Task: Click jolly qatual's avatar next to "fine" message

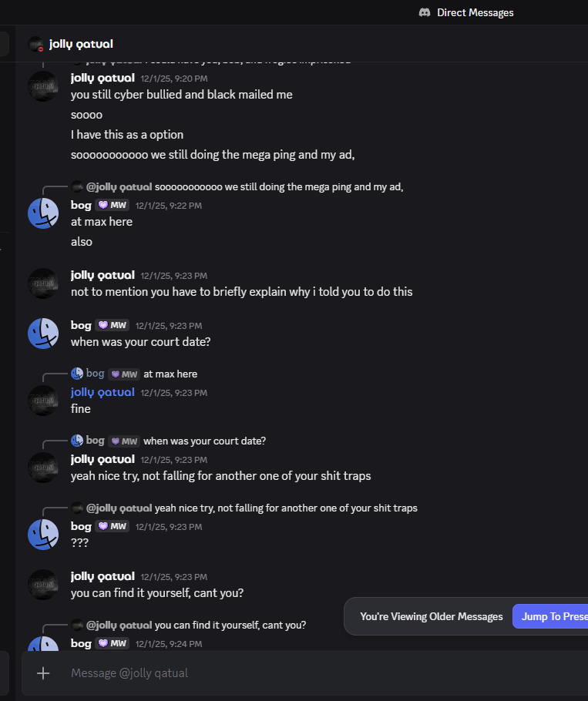Action: tap(43, 401)
